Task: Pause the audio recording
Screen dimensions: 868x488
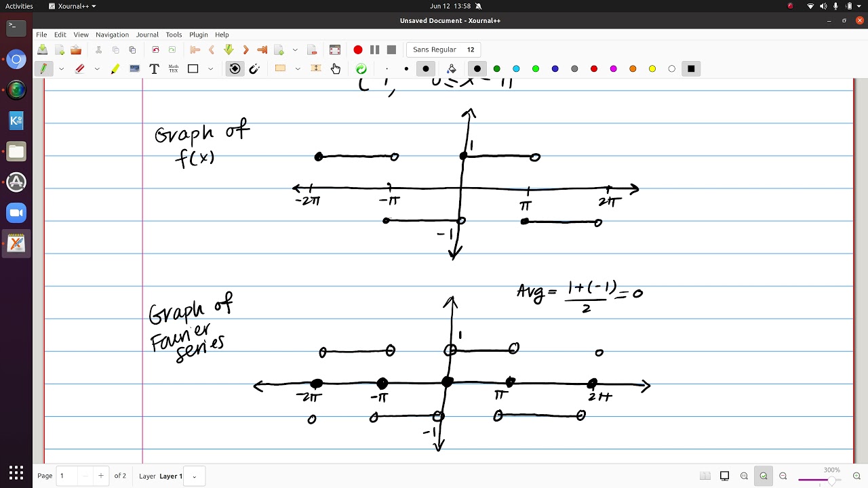Action: point(374,49)
